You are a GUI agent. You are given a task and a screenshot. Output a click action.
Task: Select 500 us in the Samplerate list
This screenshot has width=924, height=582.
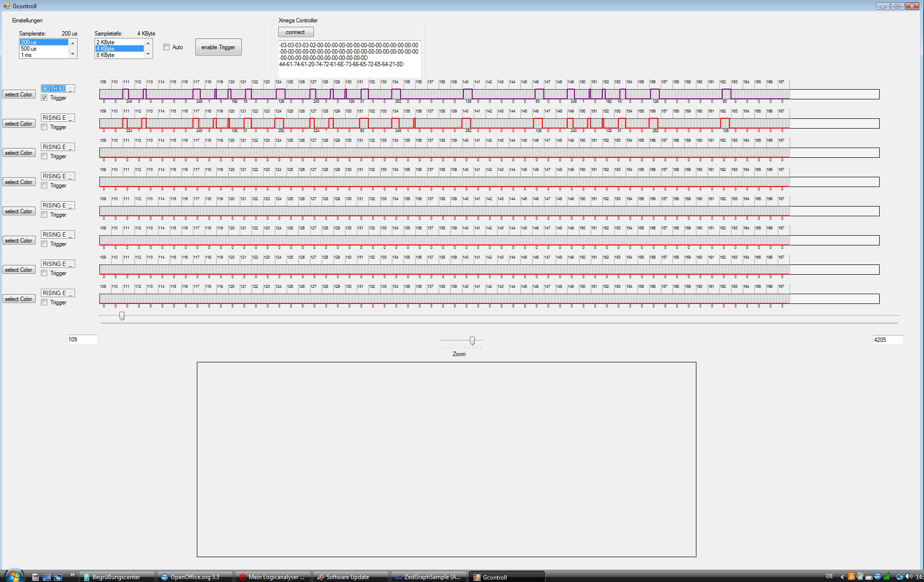(x=44, y=49)
